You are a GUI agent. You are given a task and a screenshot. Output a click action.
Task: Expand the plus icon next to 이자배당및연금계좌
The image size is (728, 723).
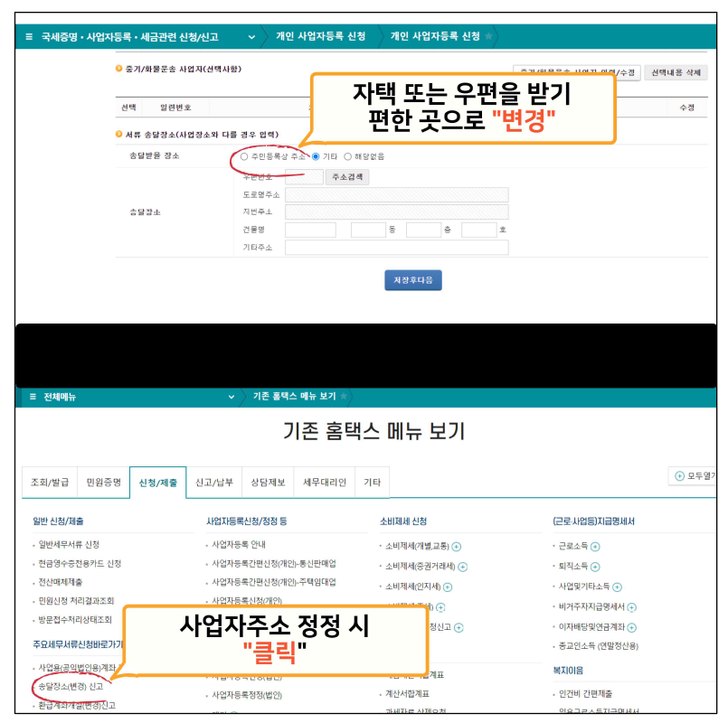click(631, 627)
